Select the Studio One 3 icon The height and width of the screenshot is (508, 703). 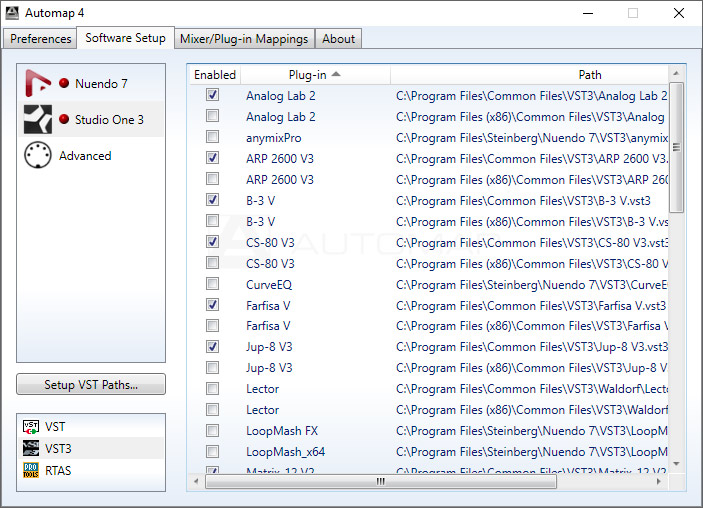tap(38, 120)
